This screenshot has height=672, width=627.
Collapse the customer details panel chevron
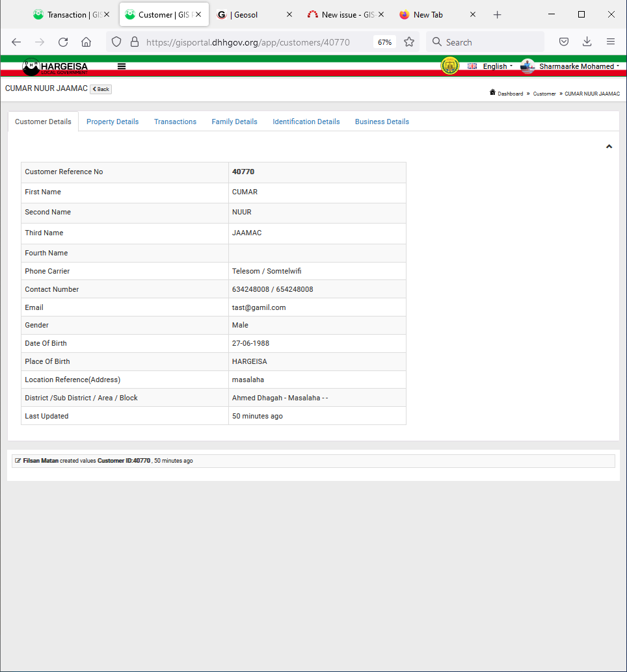[x=609, y=147]
